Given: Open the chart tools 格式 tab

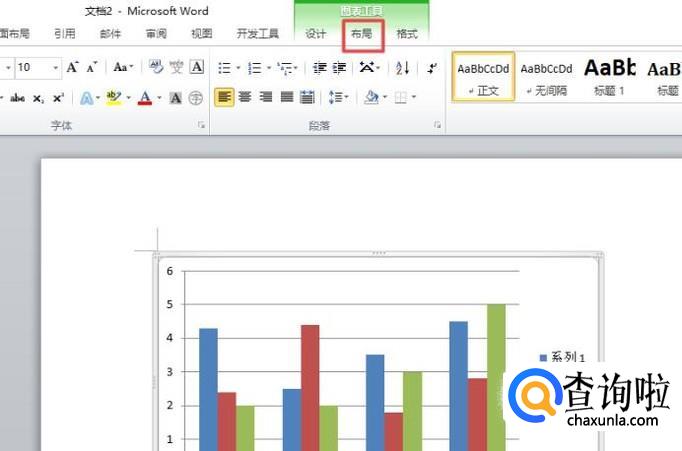Looking at the screenshot, I should (x=407, y=33).
